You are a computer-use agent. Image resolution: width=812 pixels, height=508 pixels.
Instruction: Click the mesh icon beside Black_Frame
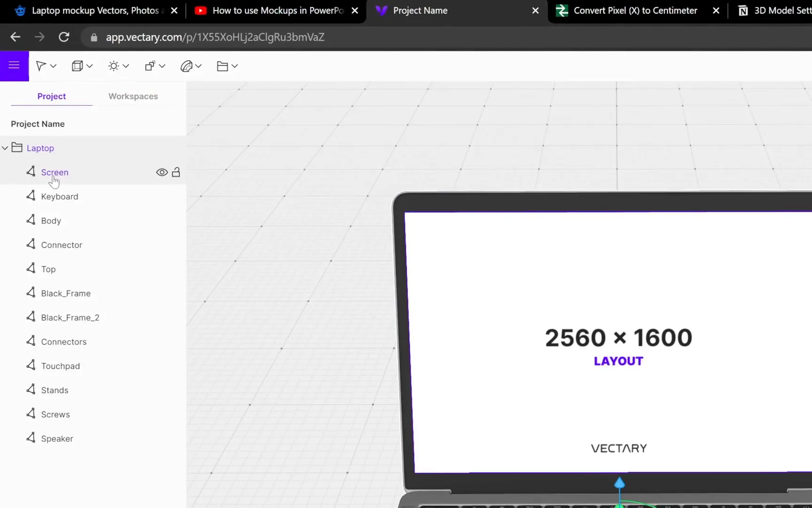click(31, 293)
